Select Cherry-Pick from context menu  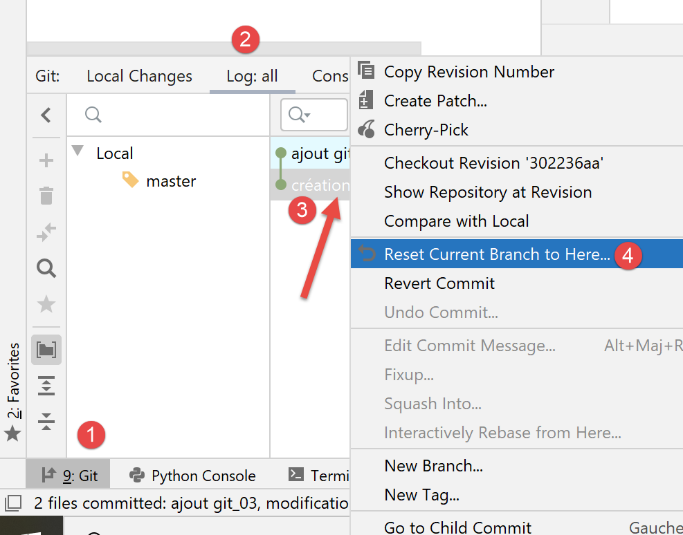click(426, 130)
